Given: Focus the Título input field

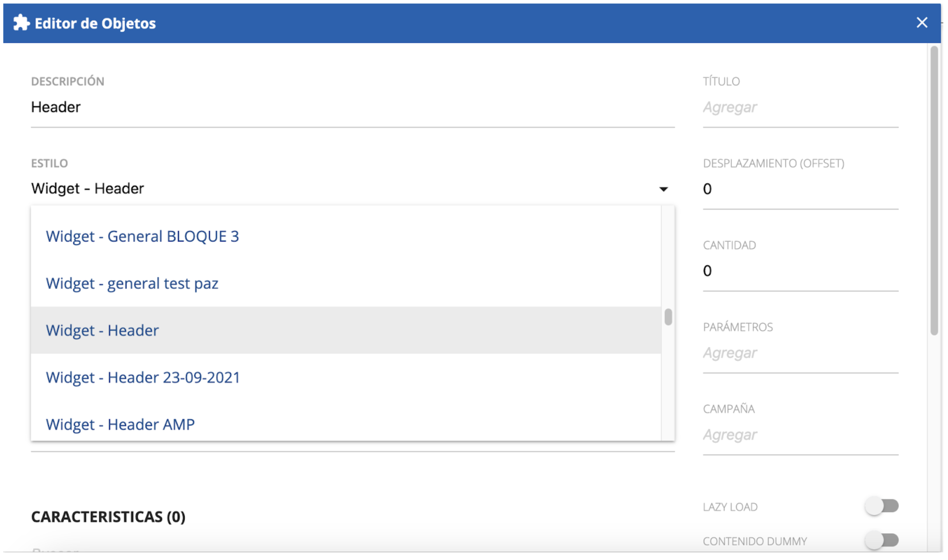Looking at the screenshot, I should tap(800, 108).
